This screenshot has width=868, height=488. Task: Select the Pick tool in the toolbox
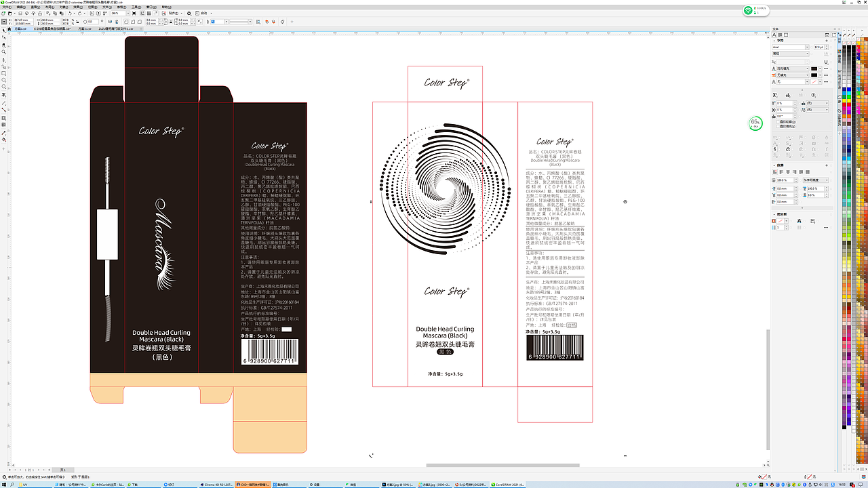(x=3, y=30)
